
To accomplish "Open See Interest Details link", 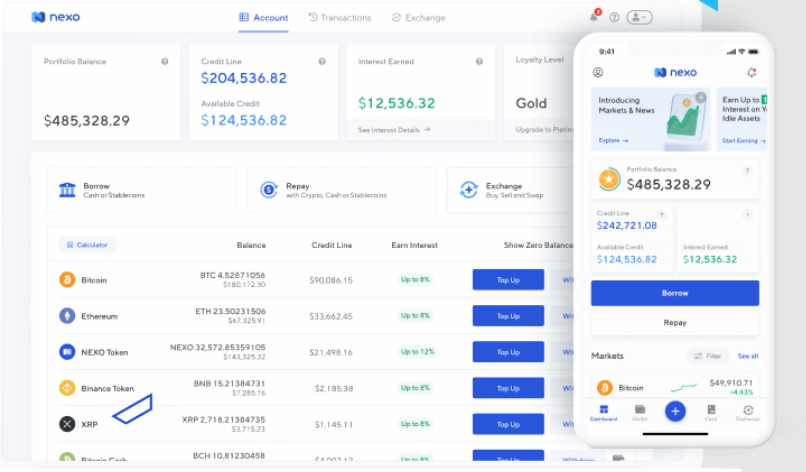I will point(394,130).
